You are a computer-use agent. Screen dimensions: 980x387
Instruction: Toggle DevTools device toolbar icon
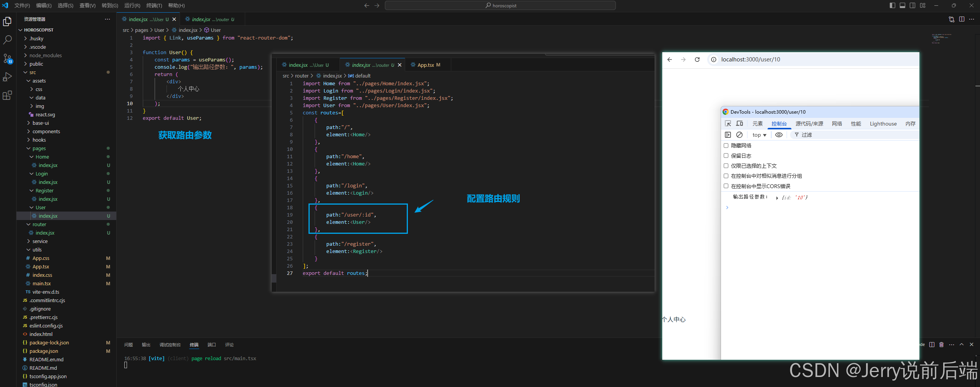(x=739, y=124)
